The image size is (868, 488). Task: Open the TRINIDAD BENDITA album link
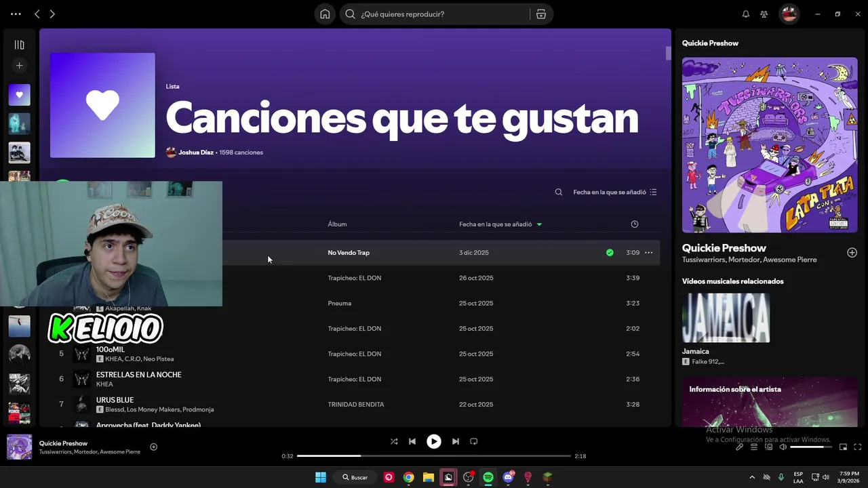pyautogui.click(x=356, y=405)
